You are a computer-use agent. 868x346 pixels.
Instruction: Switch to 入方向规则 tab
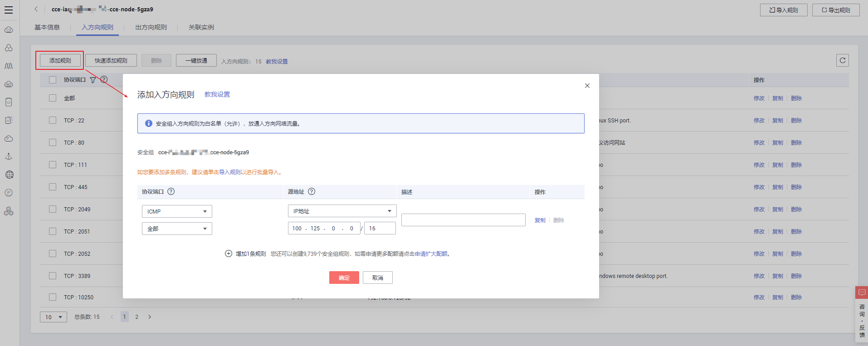click(98, 27)
